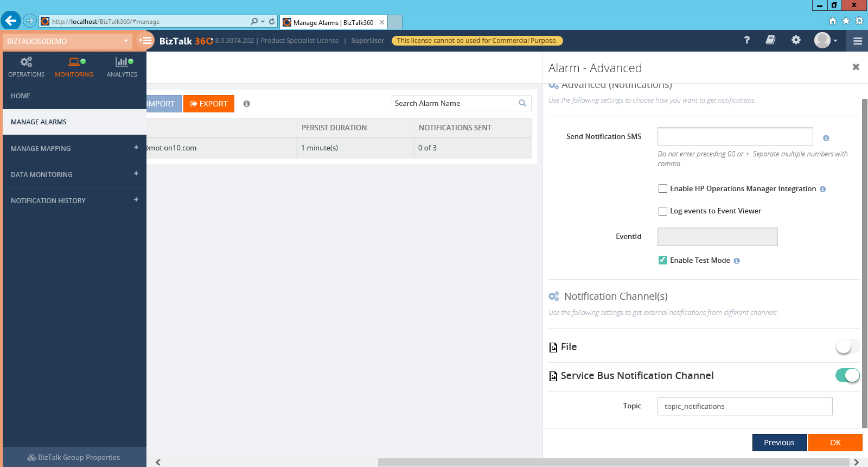This screenshot has width=868, height=467.
Task: Click info icon for HP Operations Manager Integration
Action: pyautogui.click(x=823, y=189)
